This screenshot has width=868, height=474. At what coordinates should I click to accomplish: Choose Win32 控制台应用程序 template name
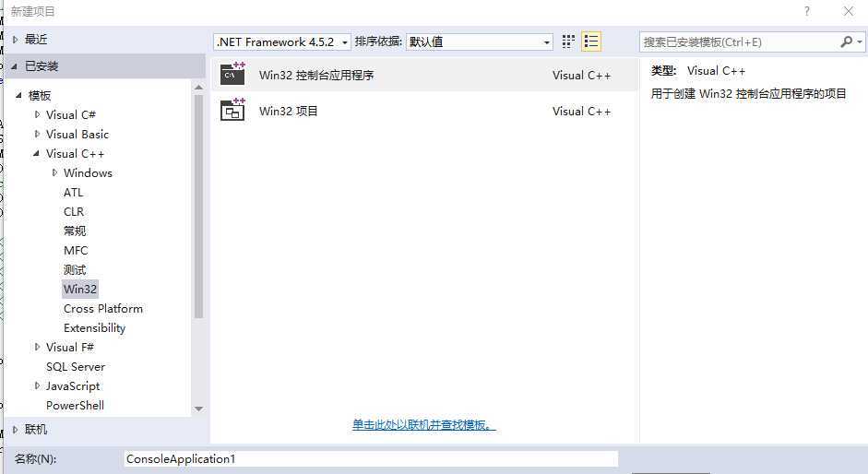pos(316,75)
